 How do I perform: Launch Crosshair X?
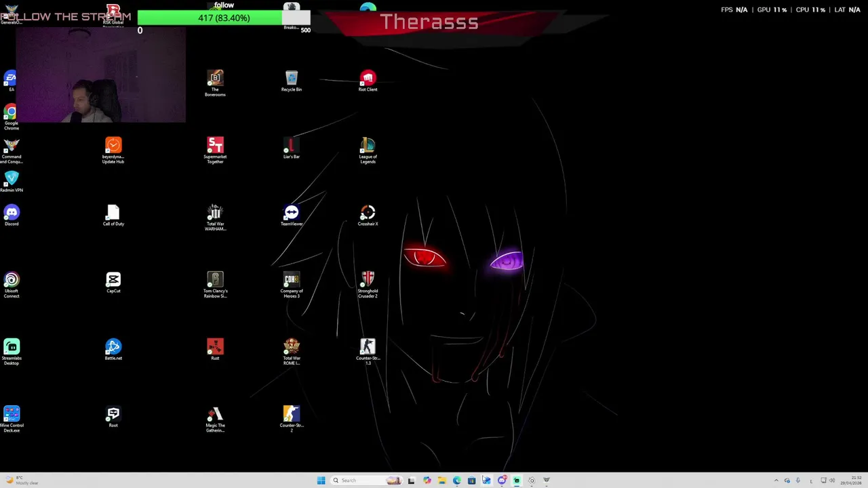point(368,216)
